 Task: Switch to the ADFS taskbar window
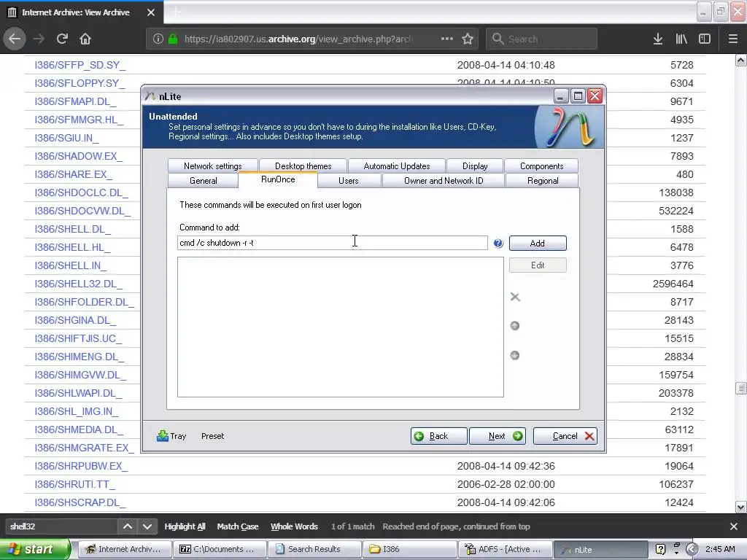click(505, 550)
